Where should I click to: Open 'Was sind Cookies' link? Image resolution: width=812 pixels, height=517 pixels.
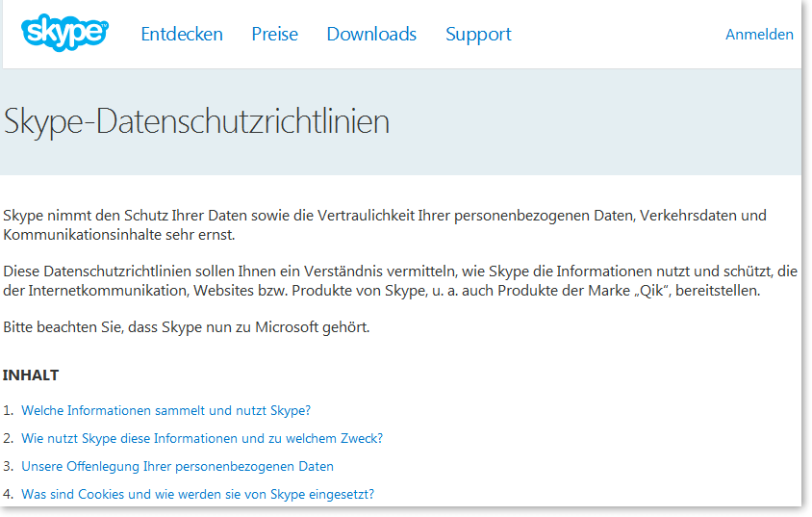coord(197,494)
